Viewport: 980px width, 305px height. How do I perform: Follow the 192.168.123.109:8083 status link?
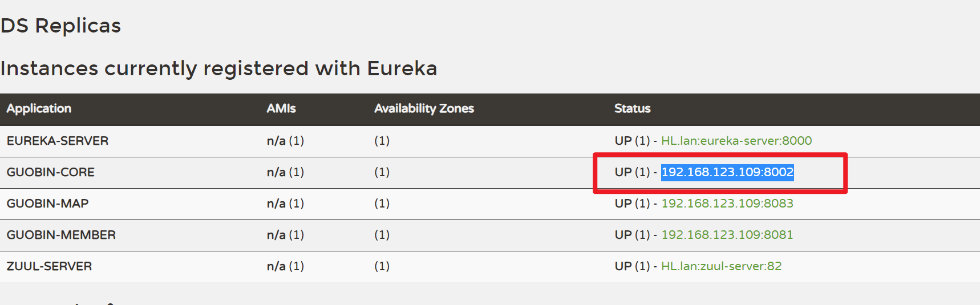pyautogui.click(x=727, y=204)
